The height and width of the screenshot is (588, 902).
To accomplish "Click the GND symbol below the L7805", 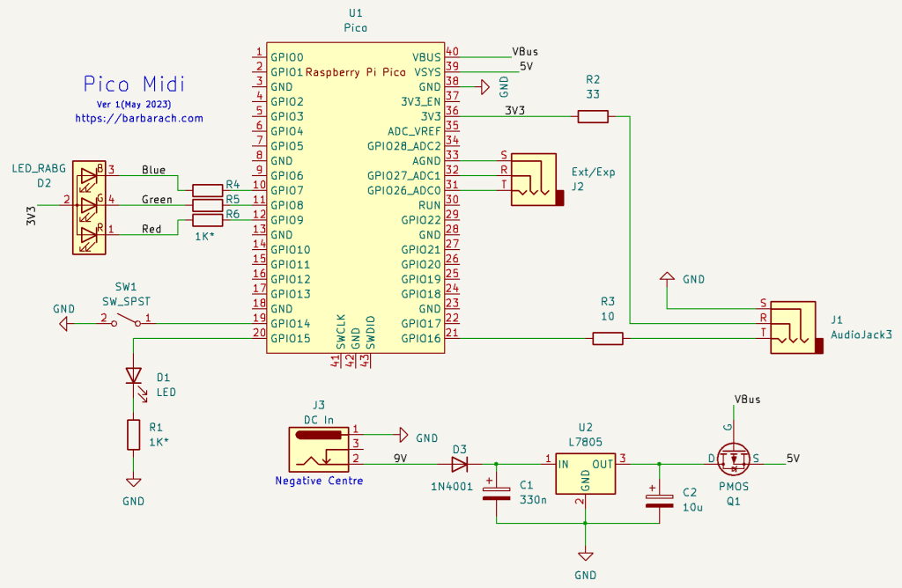I will [586, 556].
